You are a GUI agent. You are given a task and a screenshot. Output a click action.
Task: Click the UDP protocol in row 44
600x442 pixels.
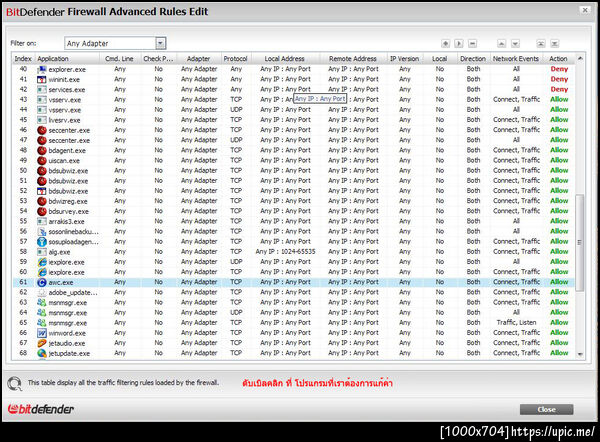[236, 110]
